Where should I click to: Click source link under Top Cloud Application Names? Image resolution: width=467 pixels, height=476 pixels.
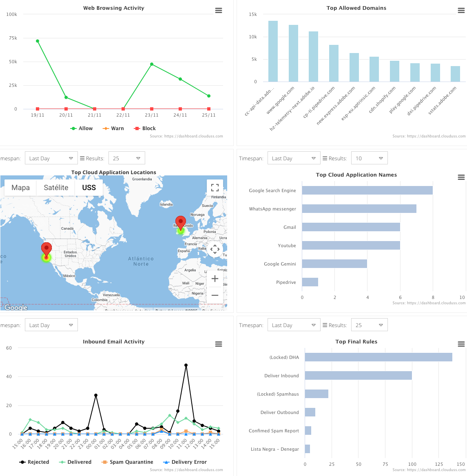(x=429, y=303)
